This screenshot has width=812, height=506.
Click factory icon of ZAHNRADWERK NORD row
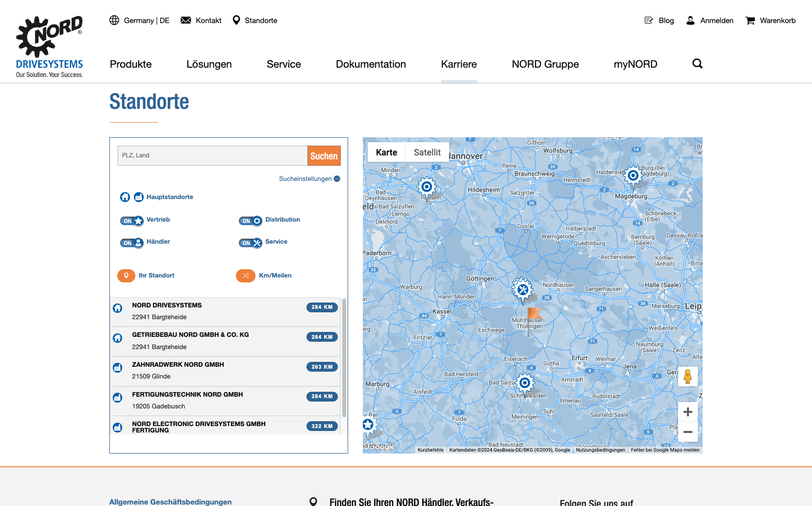pyautogui.click(x=118, y=368)
